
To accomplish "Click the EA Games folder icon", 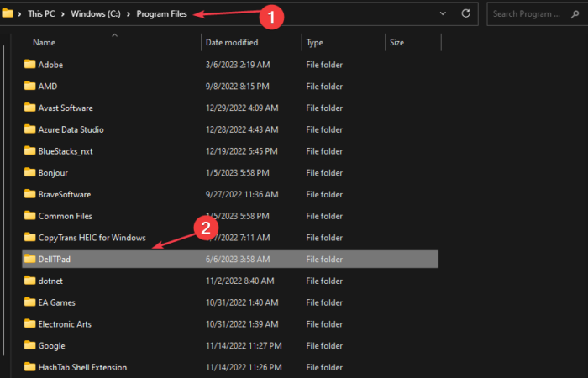I will pyautogui.click(x=29, y=302).
